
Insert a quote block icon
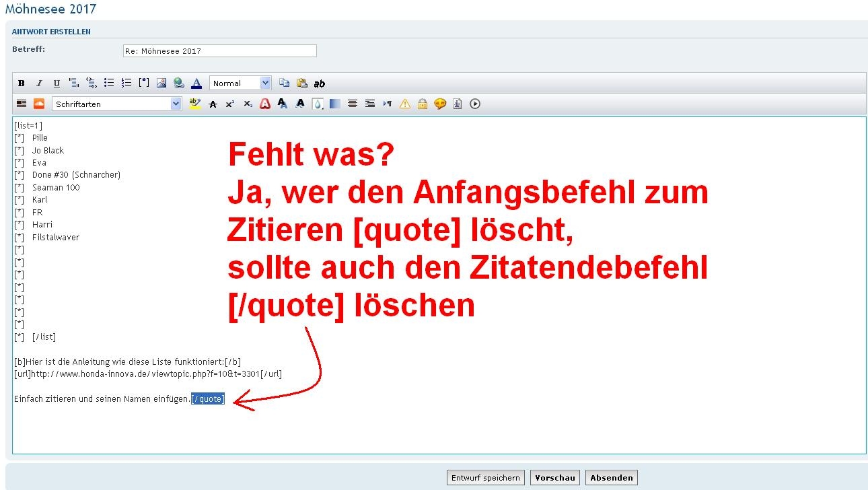pos(74,83)
